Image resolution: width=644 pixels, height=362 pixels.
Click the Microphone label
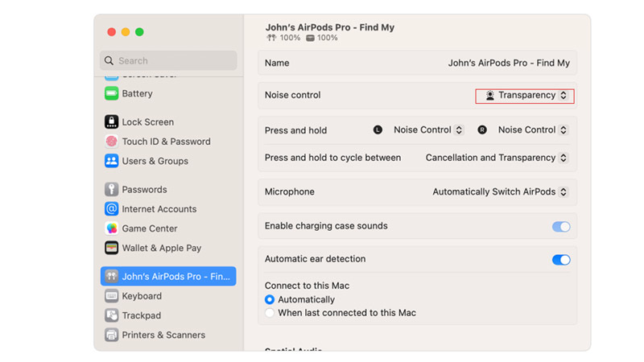[x=290, y=192]
